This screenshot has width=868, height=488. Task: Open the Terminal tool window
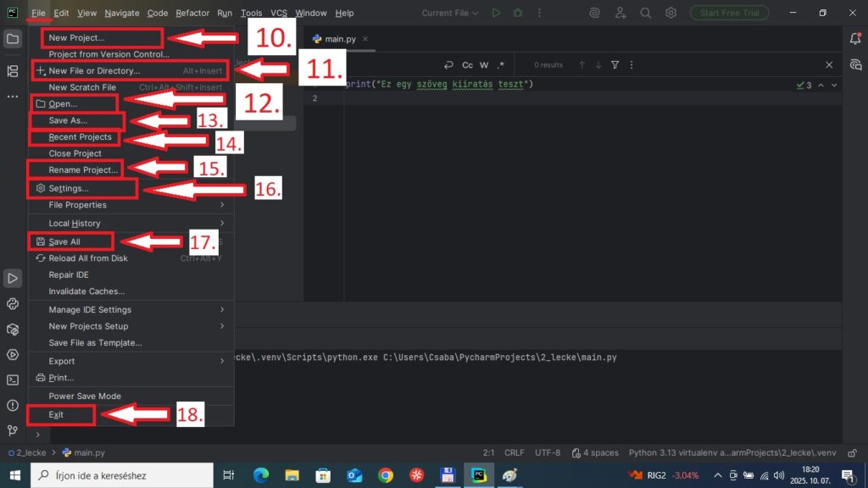pyautogui.click(x=13, y=380)
